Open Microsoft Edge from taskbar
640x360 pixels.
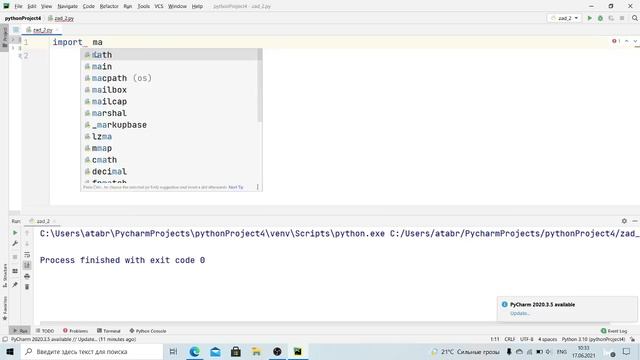pyautogui.click(x=194, y=351)
